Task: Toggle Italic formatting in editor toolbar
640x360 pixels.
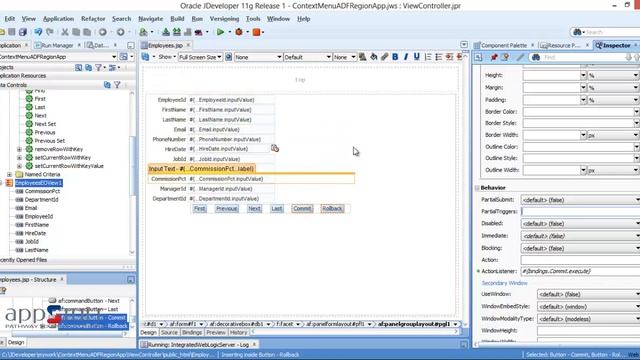Action: coord(406,57)
